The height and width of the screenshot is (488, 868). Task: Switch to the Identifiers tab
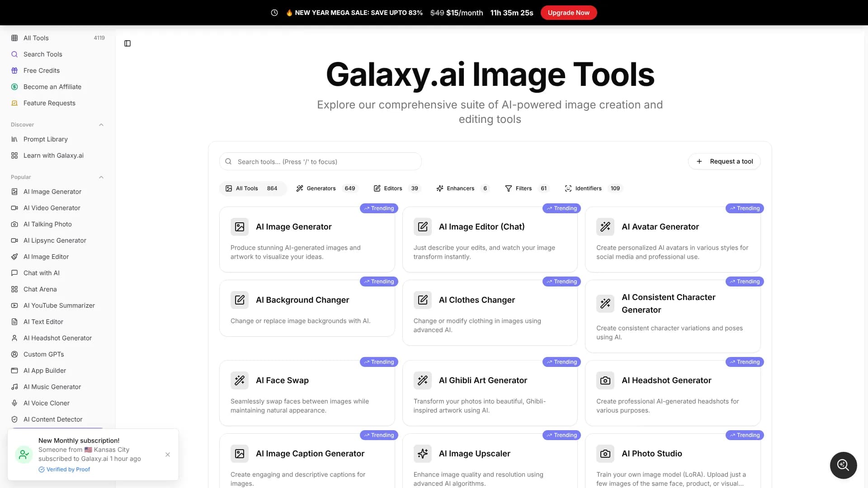click(x=593, y=188)
